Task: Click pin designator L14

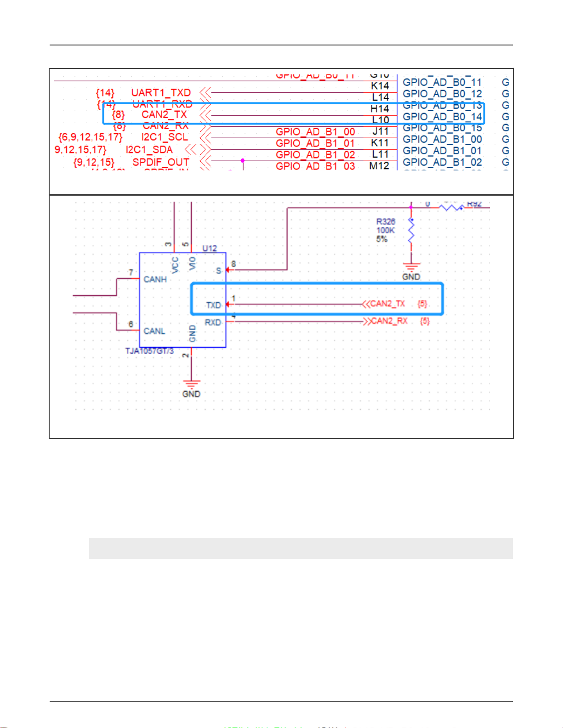Action: [381, 97]
